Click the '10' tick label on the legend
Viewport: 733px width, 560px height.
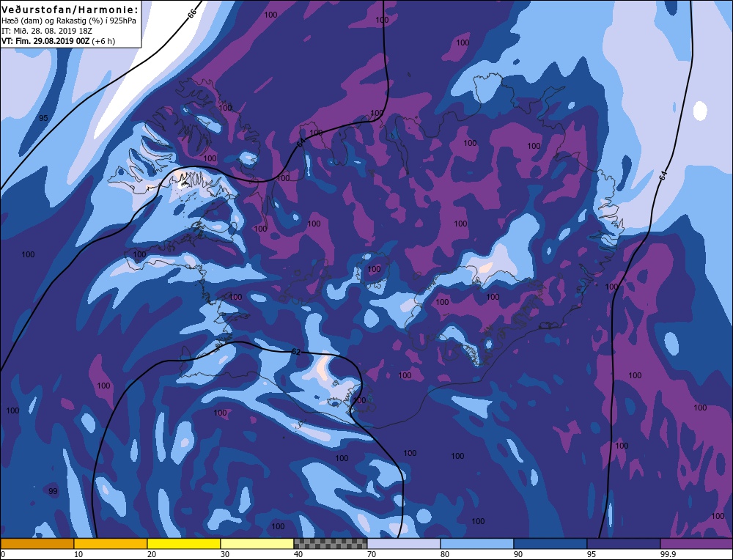tap(78, 554)
